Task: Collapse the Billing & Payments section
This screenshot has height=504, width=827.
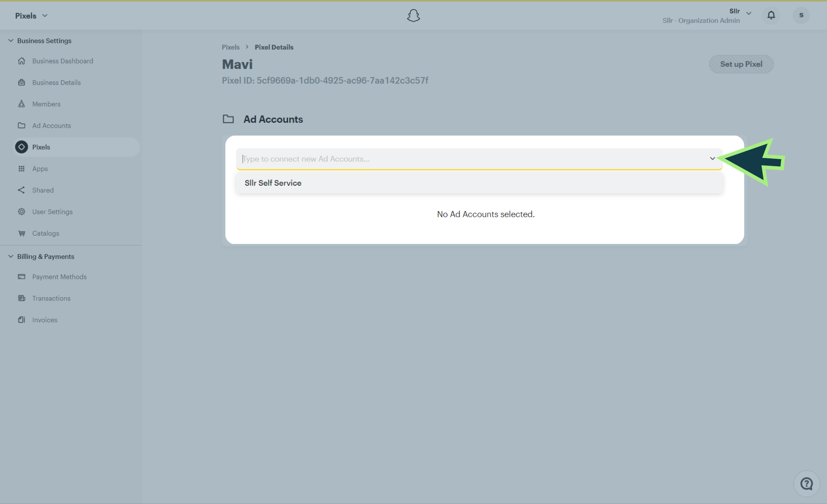Action: [11, 256]
